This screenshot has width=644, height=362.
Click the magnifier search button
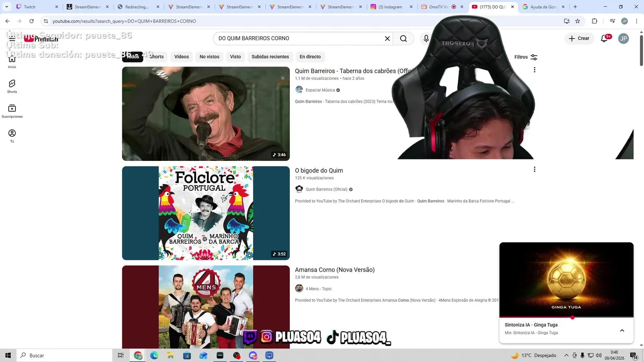click(404, 38)
